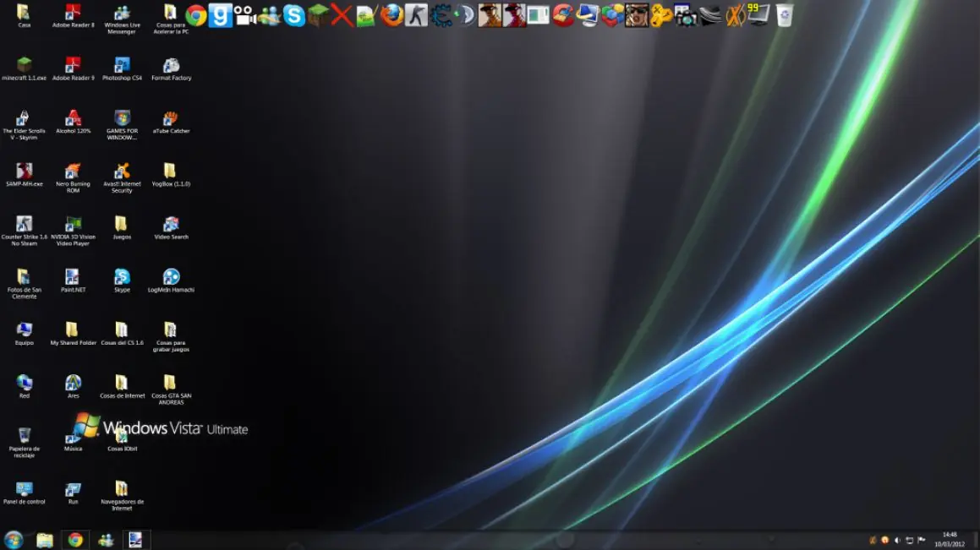Screen dimensions: 980x550
Task: Open the recycle bin icon in top dock
Action: click(785, 15)
